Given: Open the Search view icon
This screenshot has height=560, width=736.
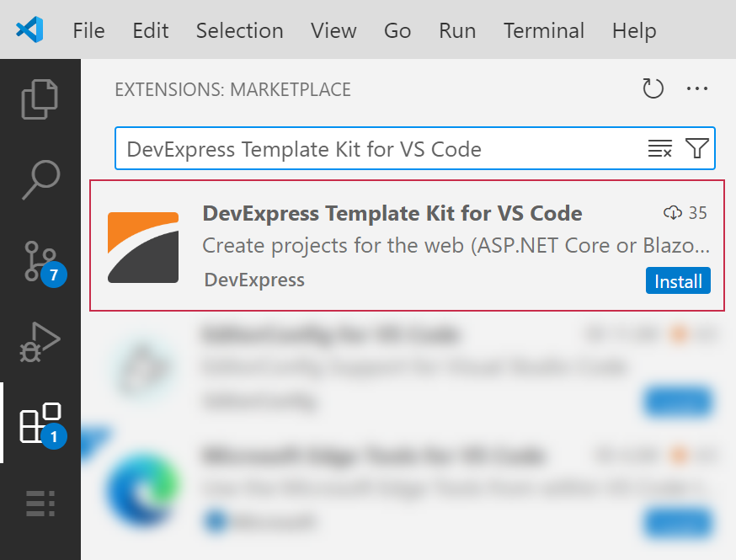Looking at the screenshot, I should (x=40, y=180).
